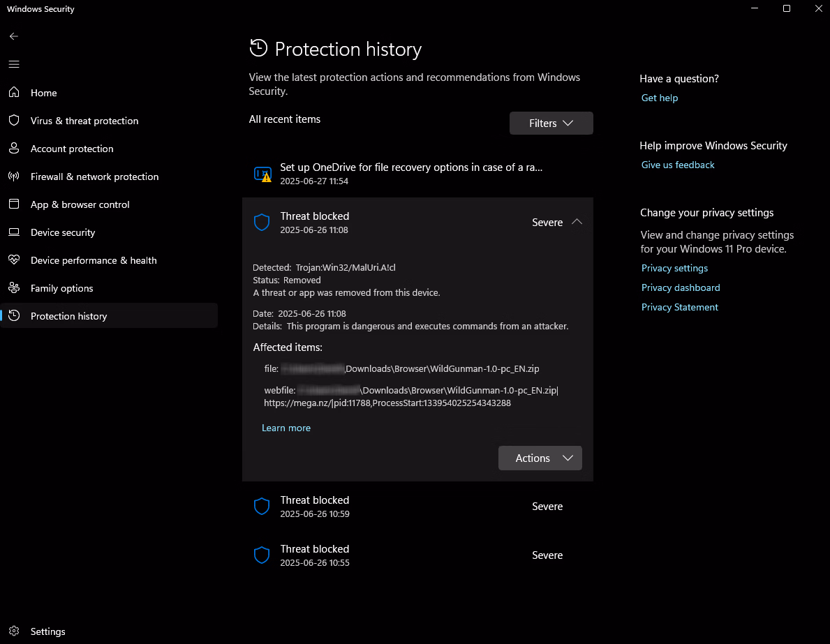Click shield icon of 10:55 threat

point(262,555)
